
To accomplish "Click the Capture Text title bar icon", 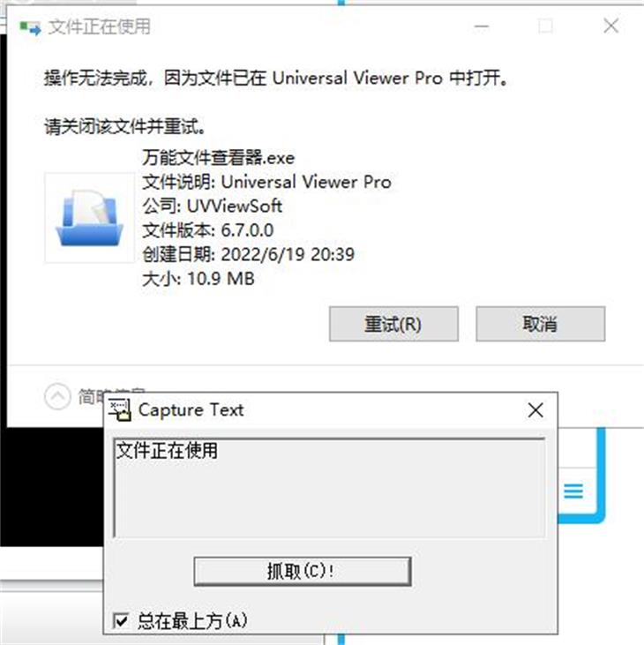I will tap(120, 409).
